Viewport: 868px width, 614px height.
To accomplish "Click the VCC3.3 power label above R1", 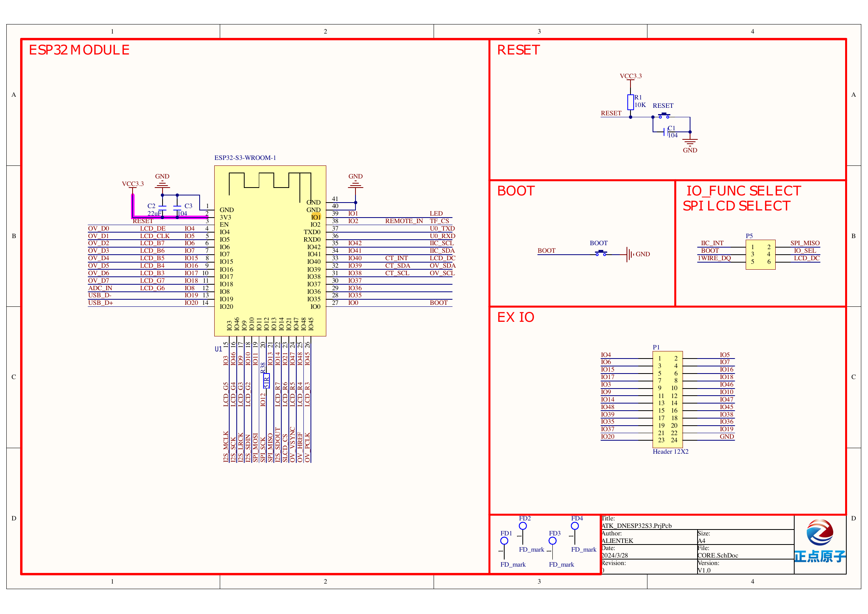I will coord(630,76).
